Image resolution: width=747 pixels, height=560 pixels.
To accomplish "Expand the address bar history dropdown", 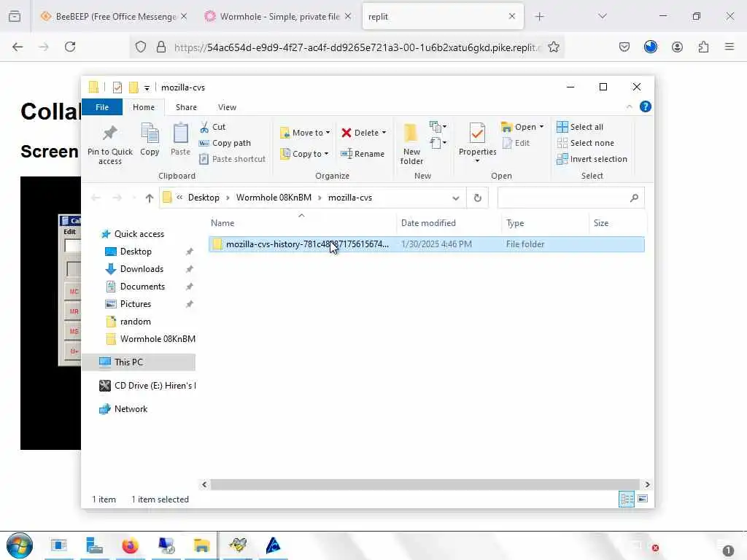I will [456, 198].
